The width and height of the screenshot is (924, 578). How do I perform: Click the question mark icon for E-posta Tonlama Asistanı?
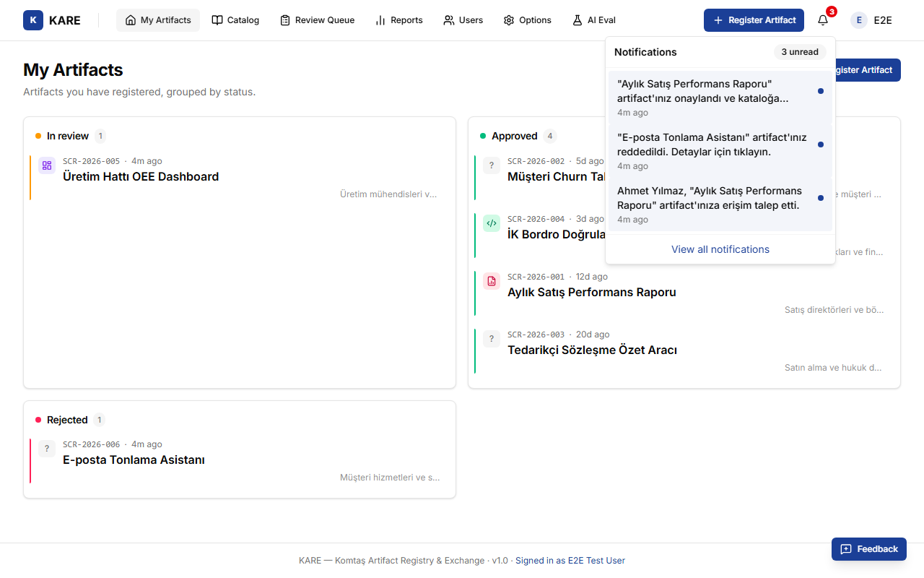tap(47, 449)
